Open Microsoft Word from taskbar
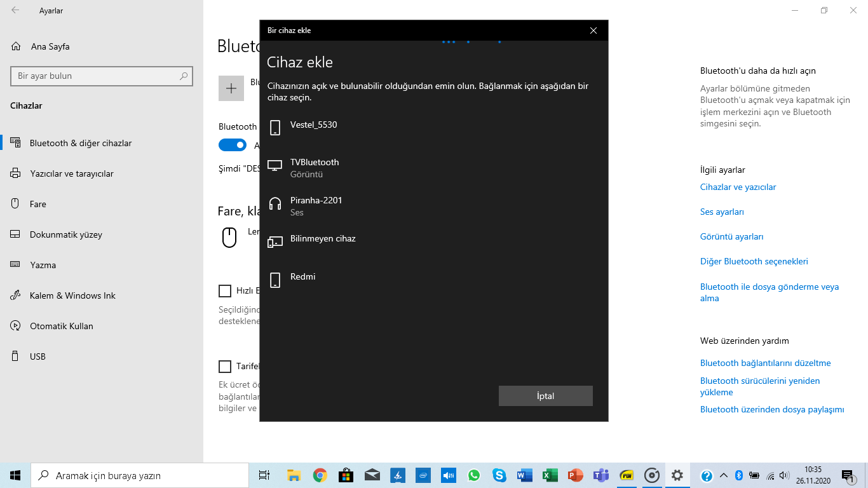868x488 pixels. (525, 475)
